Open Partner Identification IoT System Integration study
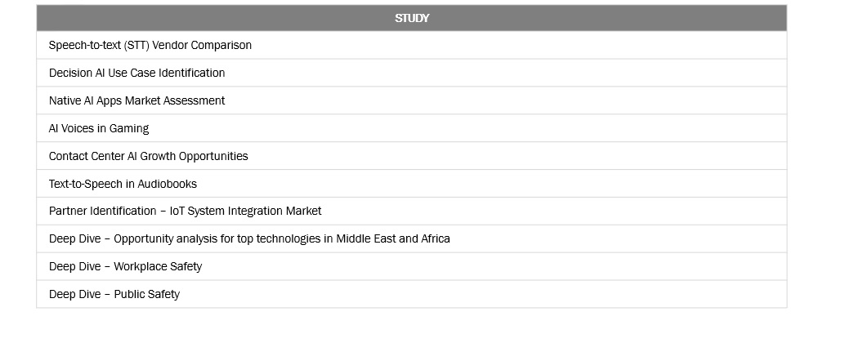The image size is (868, 343). tap(185, 211)
